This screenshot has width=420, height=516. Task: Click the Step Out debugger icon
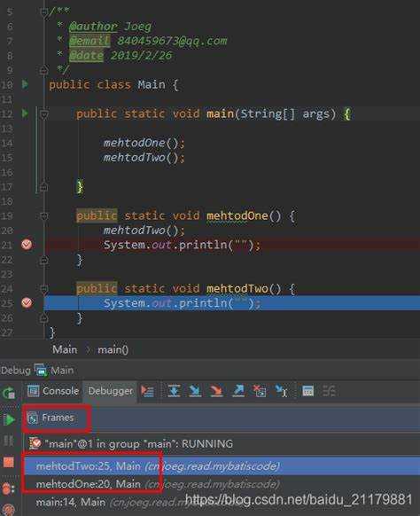(x=238, y=391)
